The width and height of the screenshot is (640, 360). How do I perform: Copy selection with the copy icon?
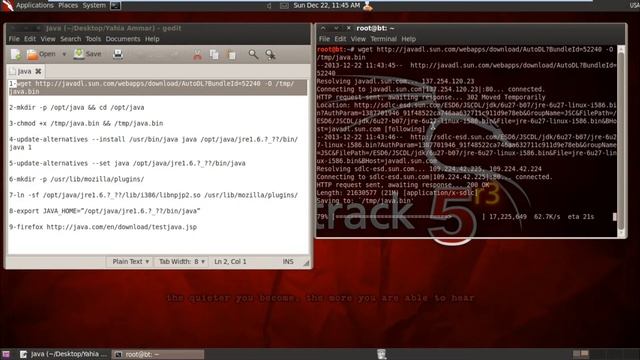pyautogui.click(x=214, y=55)
